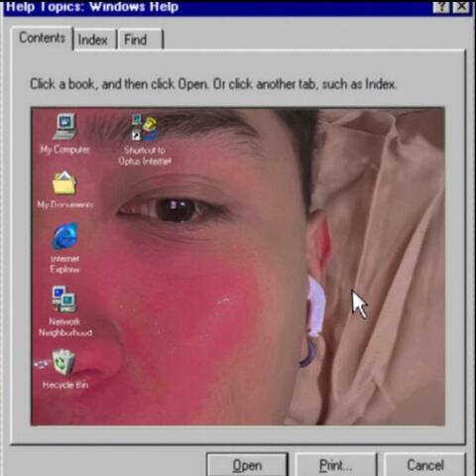Click the Network Neighborhood label text
This screenshot has width=476, height=476.
click(65, 327)
